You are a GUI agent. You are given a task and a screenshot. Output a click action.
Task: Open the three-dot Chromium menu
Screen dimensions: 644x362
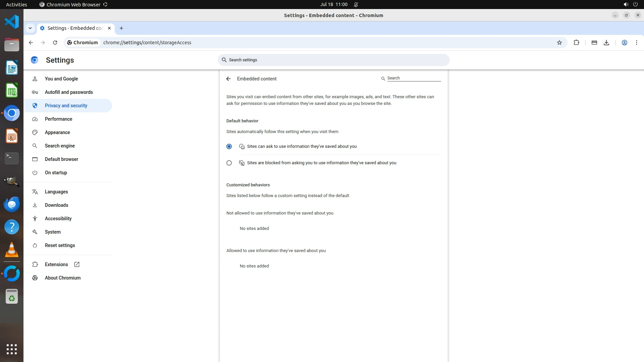coord(636,43)
